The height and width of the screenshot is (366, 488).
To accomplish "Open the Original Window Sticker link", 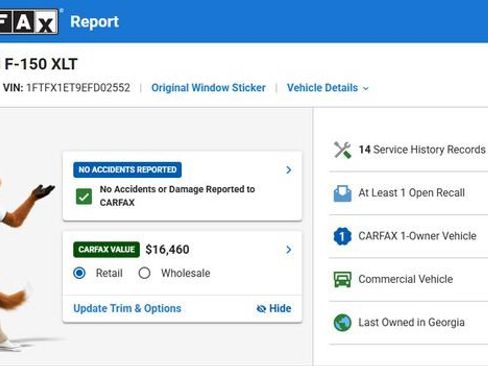I will click(208, 88).
